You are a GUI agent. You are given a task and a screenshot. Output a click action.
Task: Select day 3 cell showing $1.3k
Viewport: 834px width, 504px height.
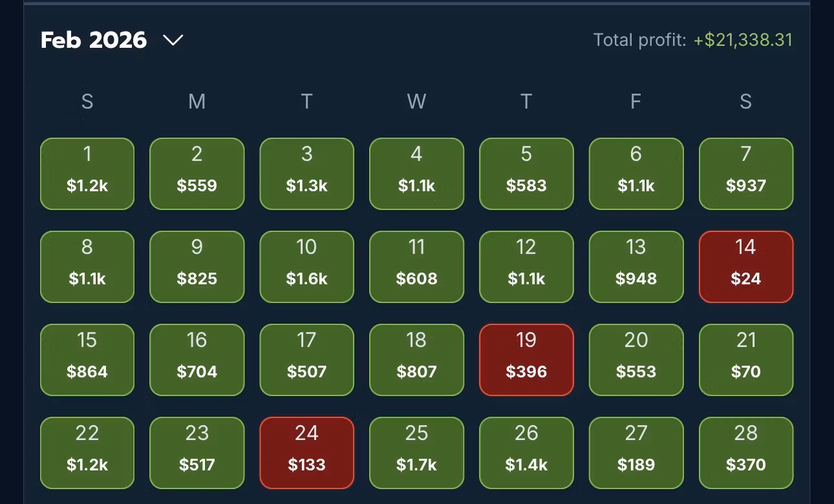pos(307,174)
